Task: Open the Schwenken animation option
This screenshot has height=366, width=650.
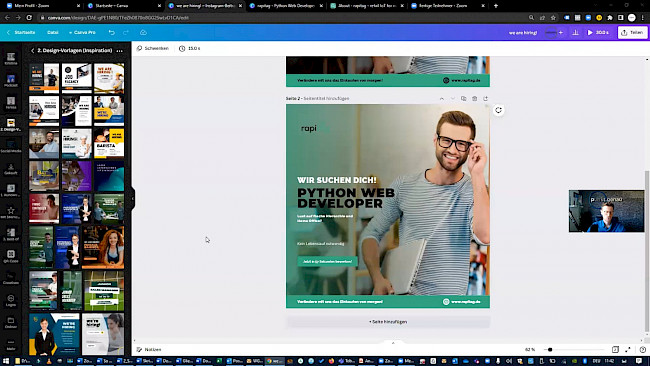Action: [153, 48]
